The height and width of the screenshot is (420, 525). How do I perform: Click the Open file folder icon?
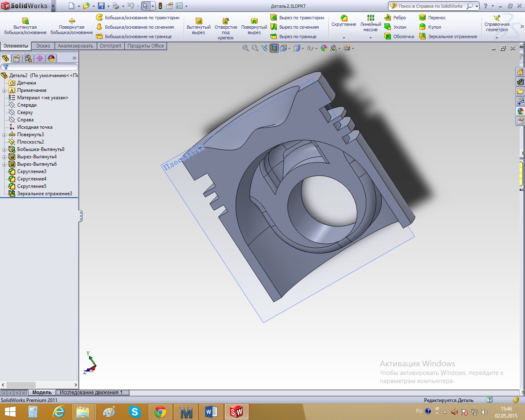point(86,6)
